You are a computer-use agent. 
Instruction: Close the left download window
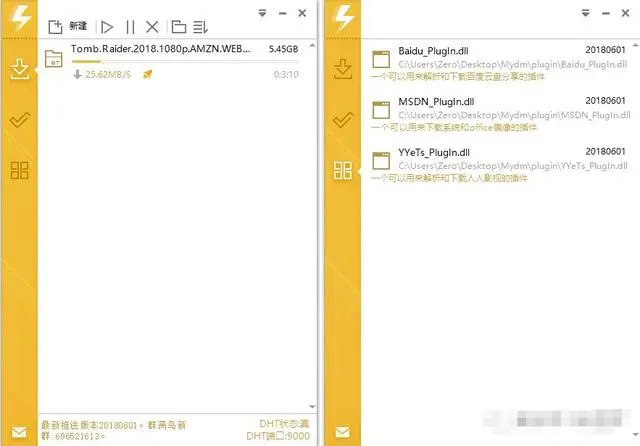pyautogui.click(x=302, y=13)
